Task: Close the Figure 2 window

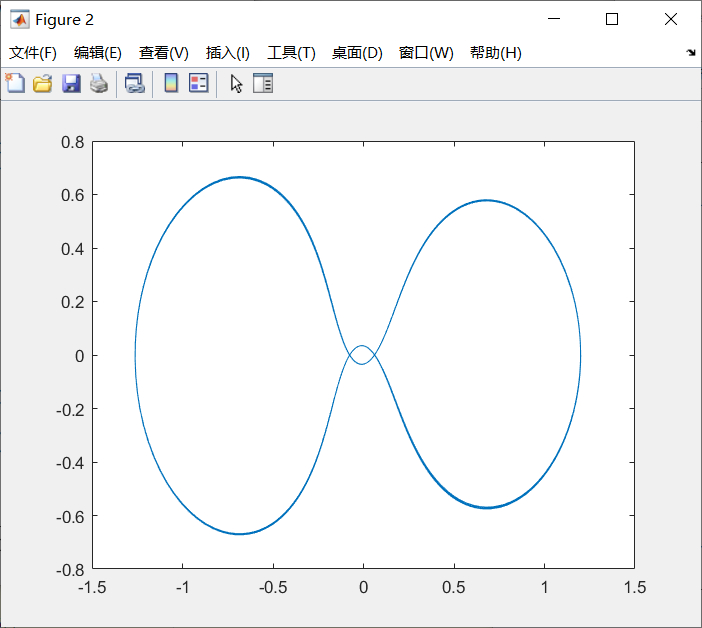Action: 671,19
